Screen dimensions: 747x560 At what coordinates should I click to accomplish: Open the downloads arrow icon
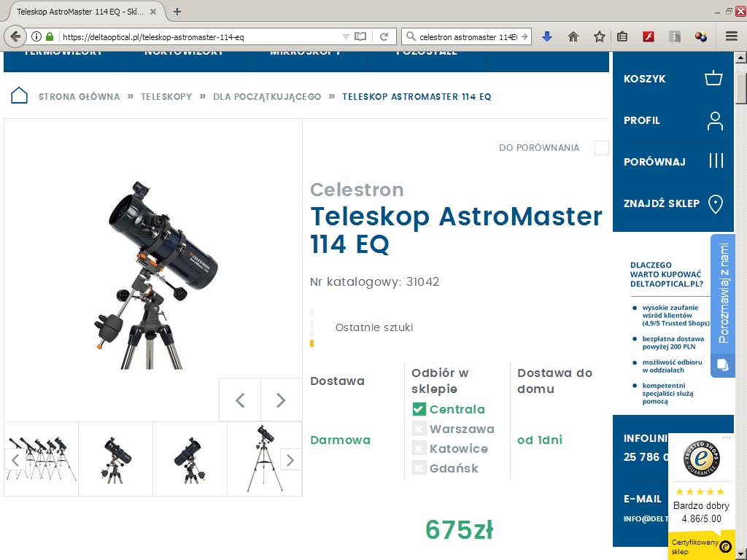click(x=547, y=36)
